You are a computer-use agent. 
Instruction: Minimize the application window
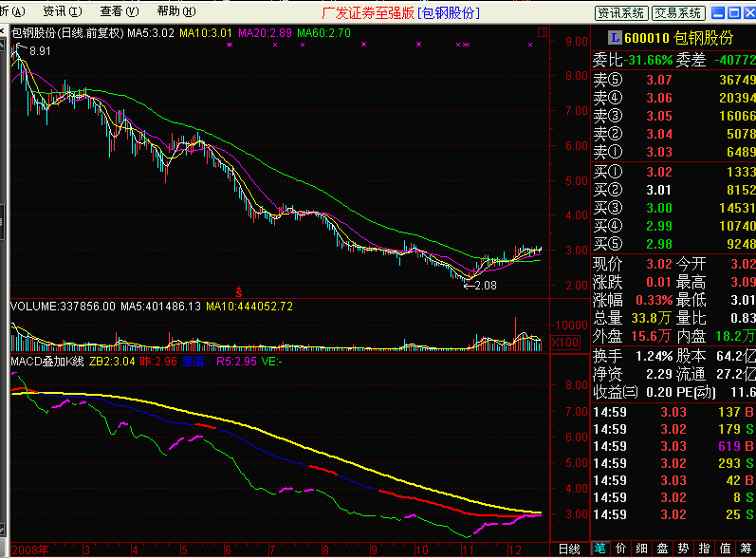pyautogui.click(x=718, y=13)
